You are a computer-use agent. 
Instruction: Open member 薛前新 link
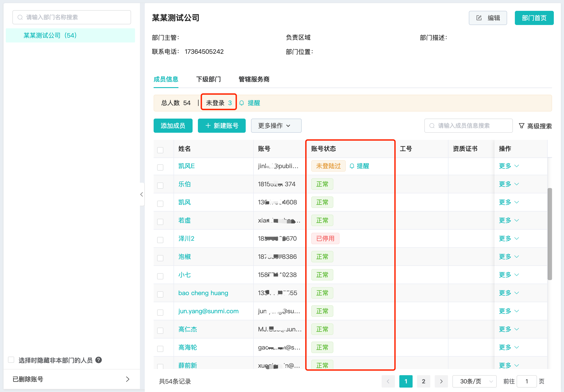[188, 365]
